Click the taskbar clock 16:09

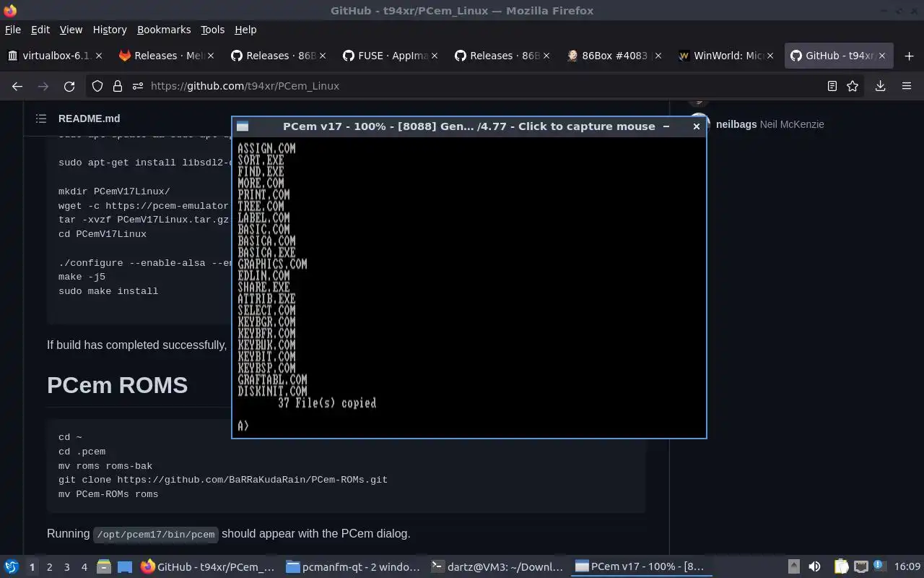tap(907, 567)
